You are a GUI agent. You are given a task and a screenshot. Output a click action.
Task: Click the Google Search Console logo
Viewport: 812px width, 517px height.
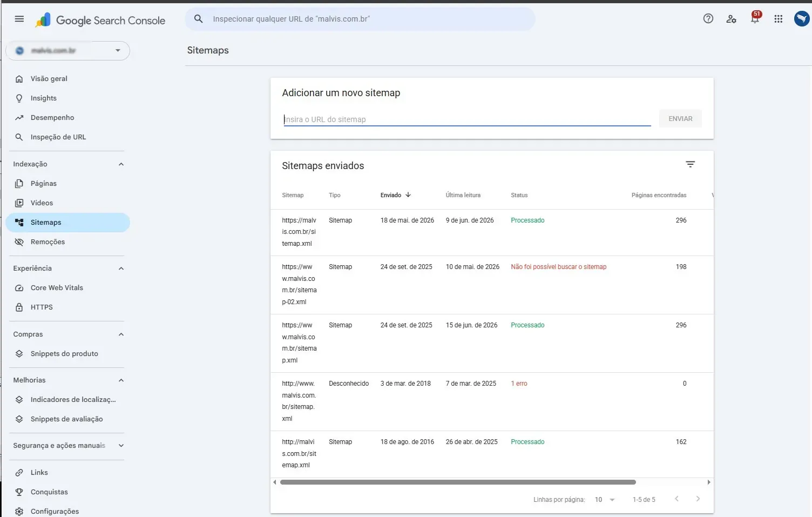pyautogui.click(x=100, y=21)
